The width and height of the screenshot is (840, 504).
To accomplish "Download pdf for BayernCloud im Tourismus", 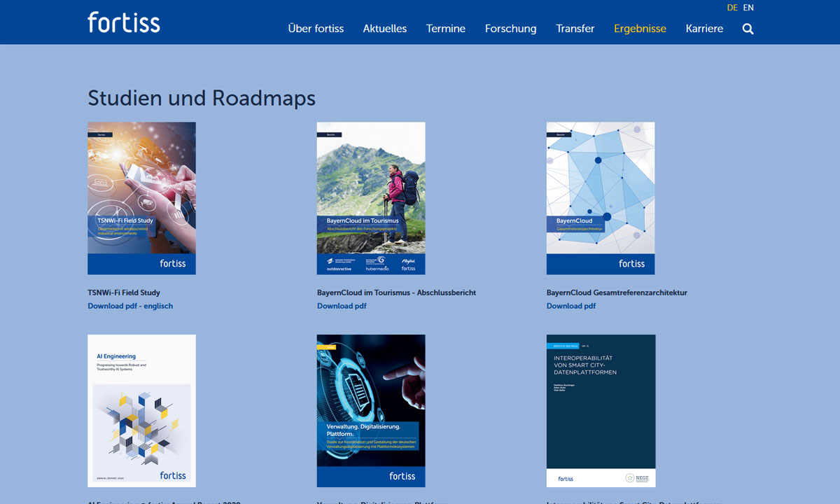I will (342, 306).
